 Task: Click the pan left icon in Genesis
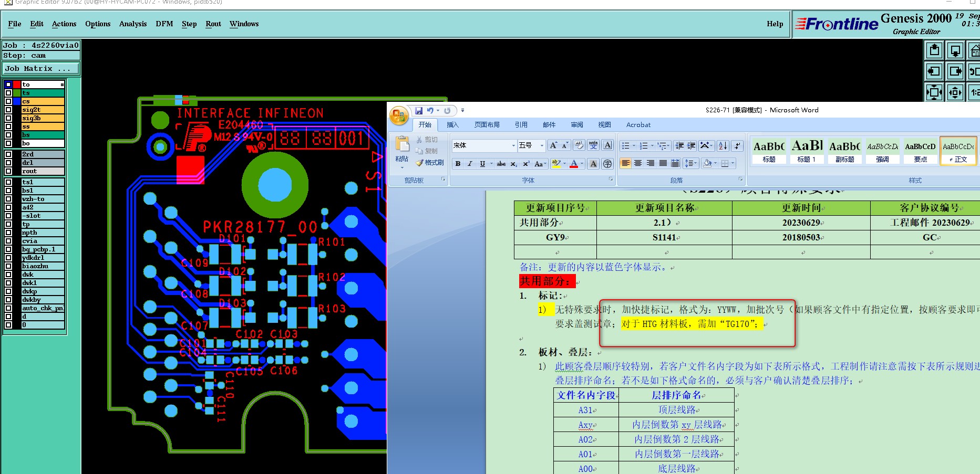934,71
